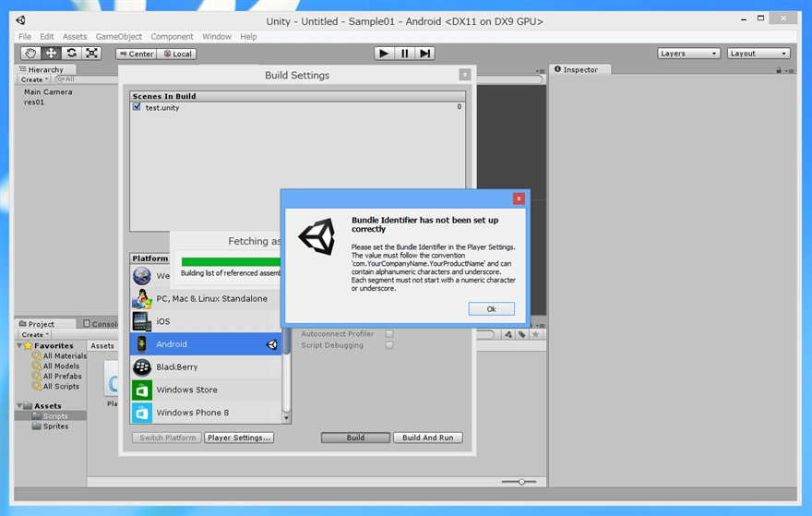Click the Assets breadcrumb in Project
Image resolution: width=812 pixels, height=516 pixels.
coord(102,345)
